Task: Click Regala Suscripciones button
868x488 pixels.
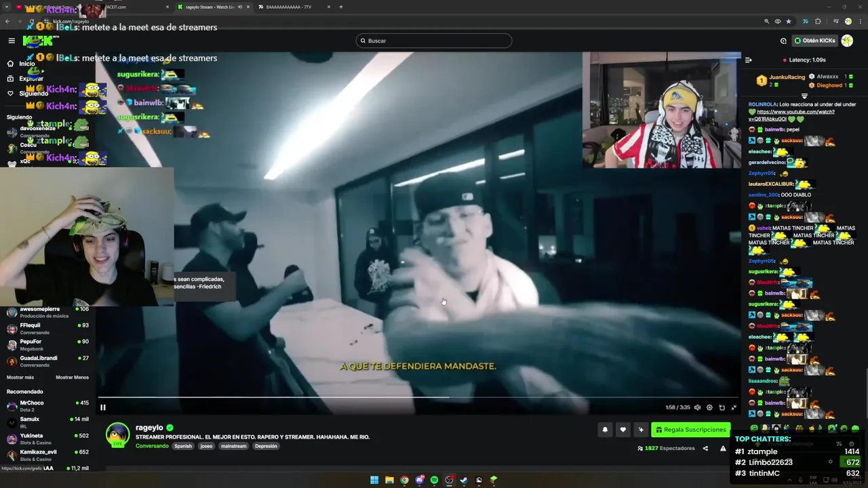Action: click(691, 430)
